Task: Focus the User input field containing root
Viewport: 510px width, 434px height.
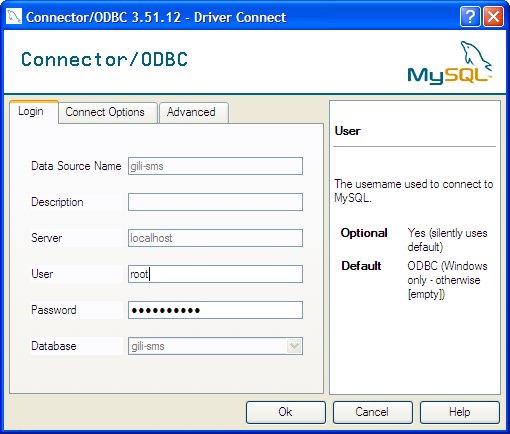Action: tap(215, 274)
